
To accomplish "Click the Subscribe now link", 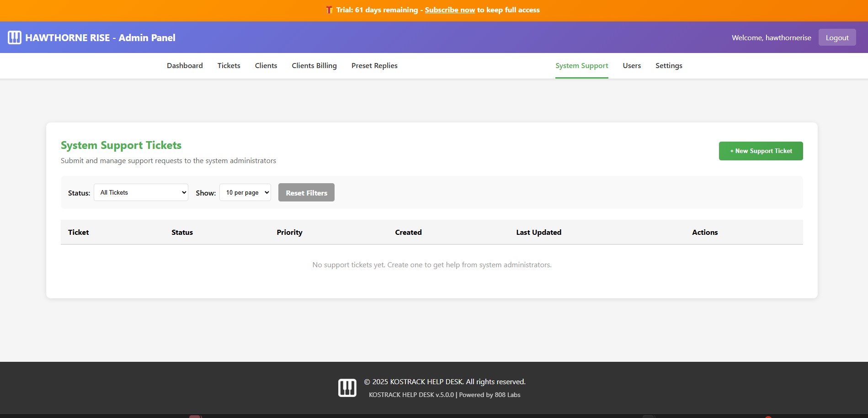I will (450, 10).
